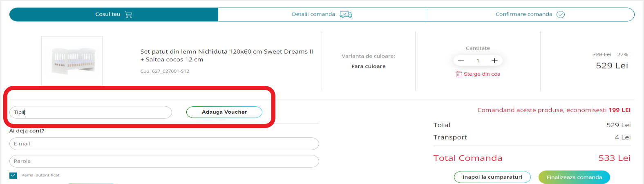Screen dimensions: 644x184
Task: Click the E-mail input field
Action: coord(164,144)
